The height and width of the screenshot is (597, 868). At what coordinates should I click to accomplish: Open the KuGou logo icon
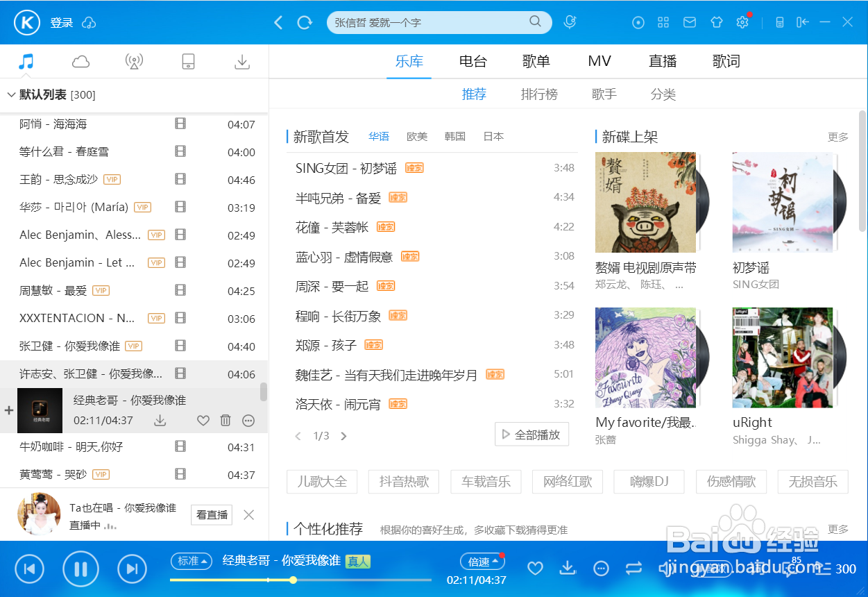click(28, 22)
